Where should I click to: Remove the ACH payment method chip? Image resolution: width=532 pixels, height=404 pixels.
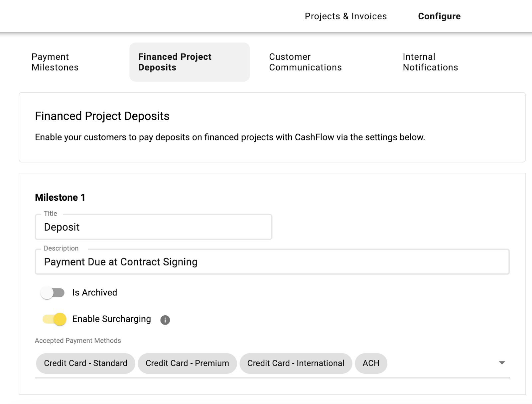tap(371, 363)
